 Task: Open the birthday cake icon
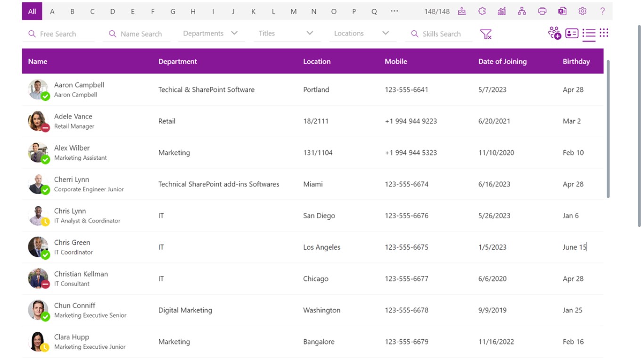tap(462, 11)
